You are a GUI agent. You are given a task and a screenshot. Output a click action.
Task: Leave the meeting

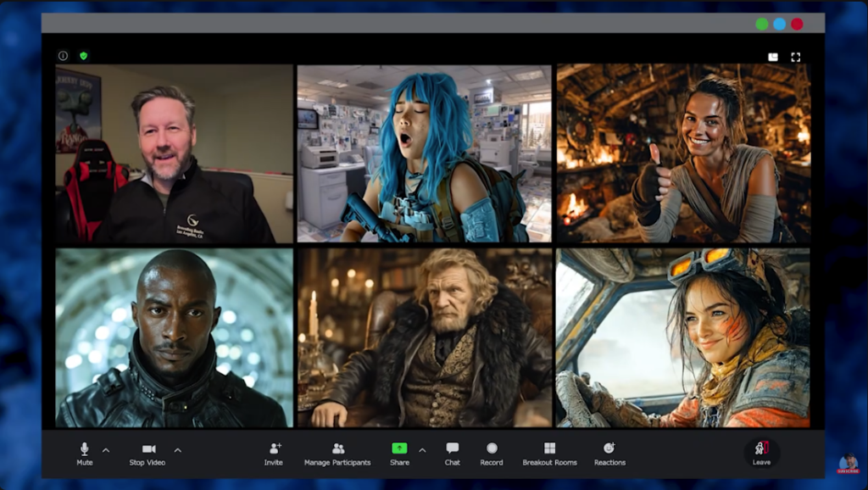[762, 452]
